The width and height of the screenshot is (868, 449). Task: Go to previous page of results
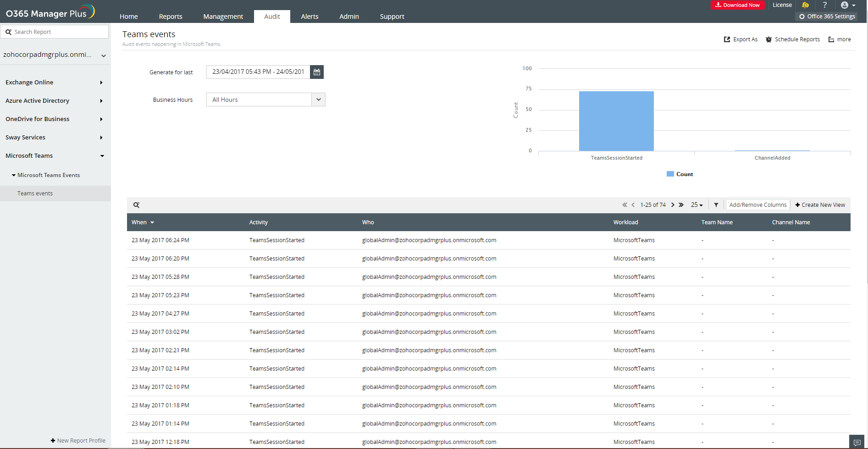click(x=633, y=205)
